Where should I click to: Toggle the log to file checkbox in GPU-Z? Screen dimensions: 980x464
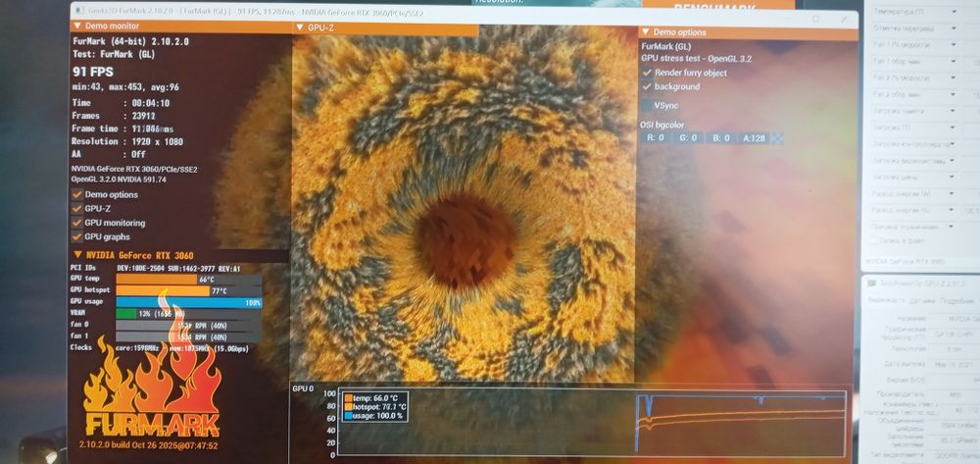[876, 240]
